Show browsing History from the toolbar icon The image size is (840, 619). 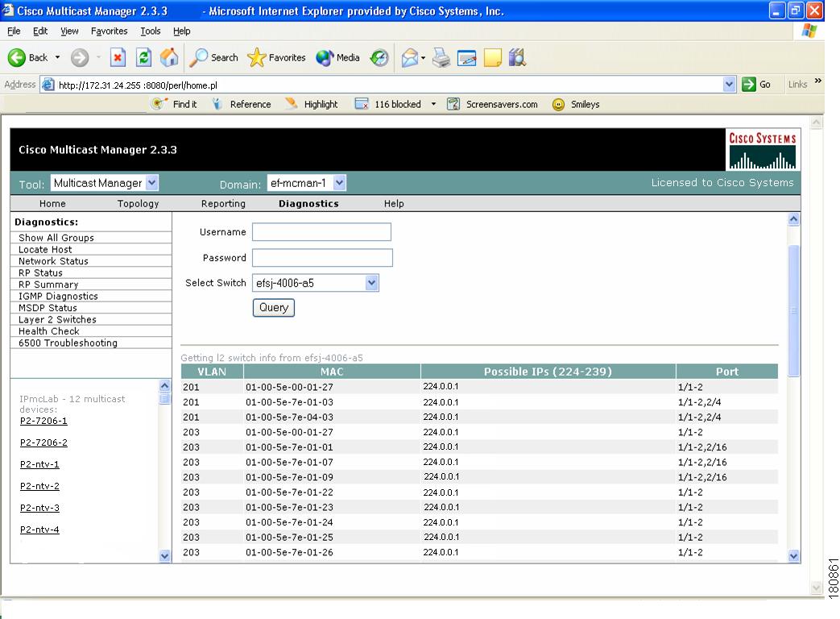tap(379, 57)
